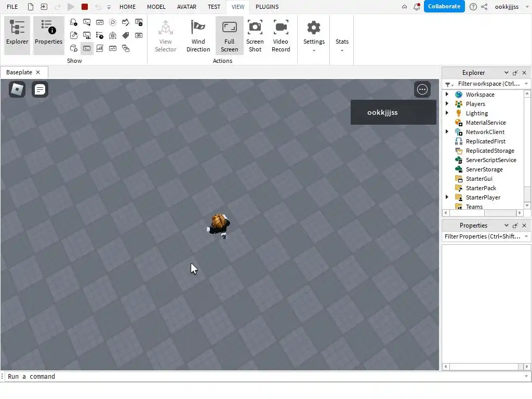Open the bar-chart Performance icon
Viewport: 532px width, 399px height.
100,48
